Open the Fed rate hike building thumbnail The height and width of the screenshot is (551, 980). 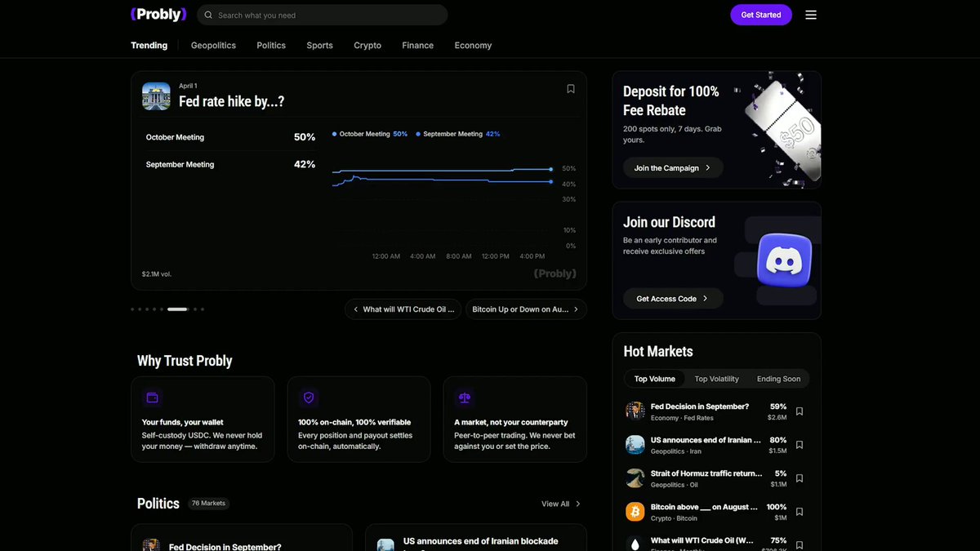point(156,96)
